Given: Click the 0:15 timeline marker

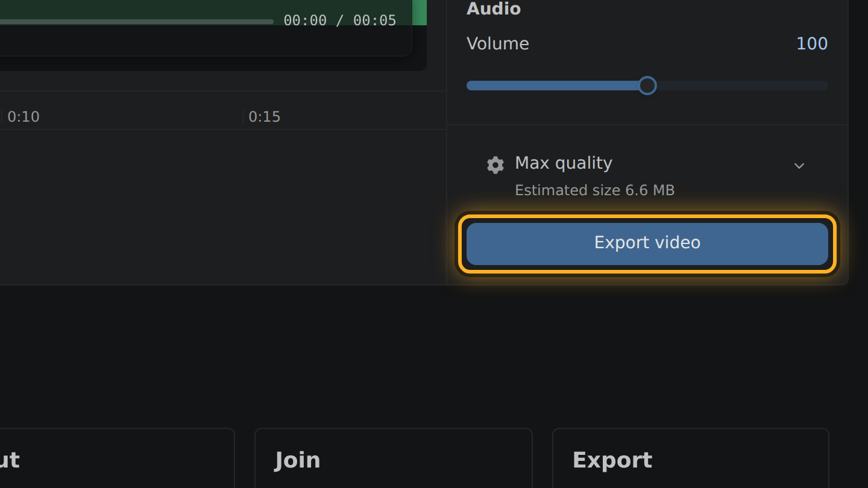Looking at the screenshot, I should [265, 116].
